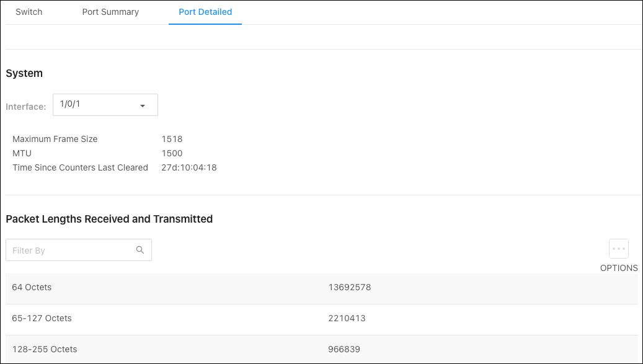Click the System section heading
This screenshot has height=364, width=643.
(x=24, y=73)
